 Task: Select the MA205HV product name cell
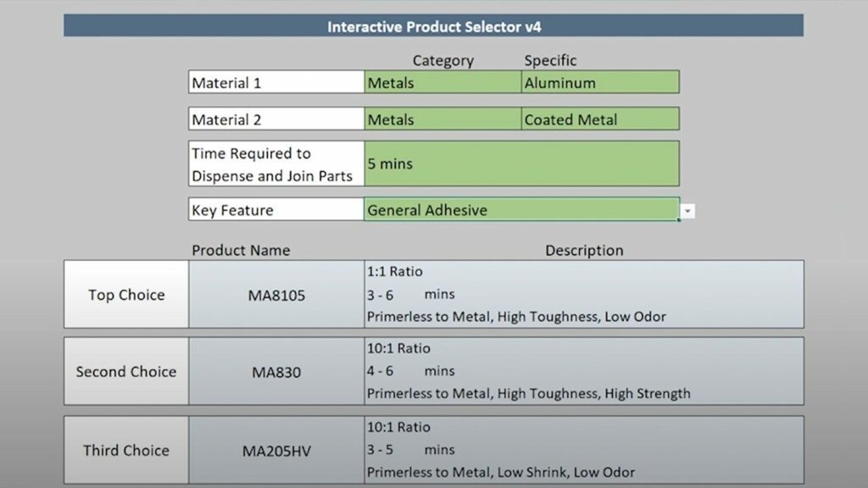coord(275,450)
